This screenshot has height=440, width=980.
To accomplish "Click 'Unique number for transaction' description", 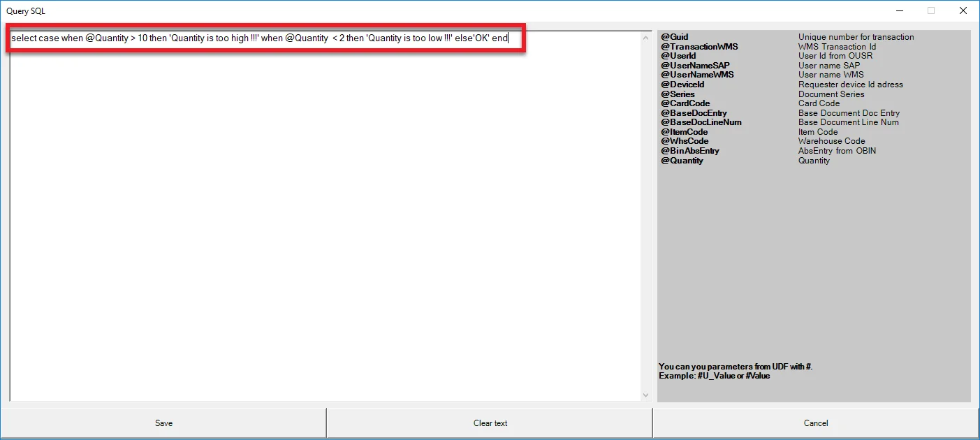I will 856,37.
